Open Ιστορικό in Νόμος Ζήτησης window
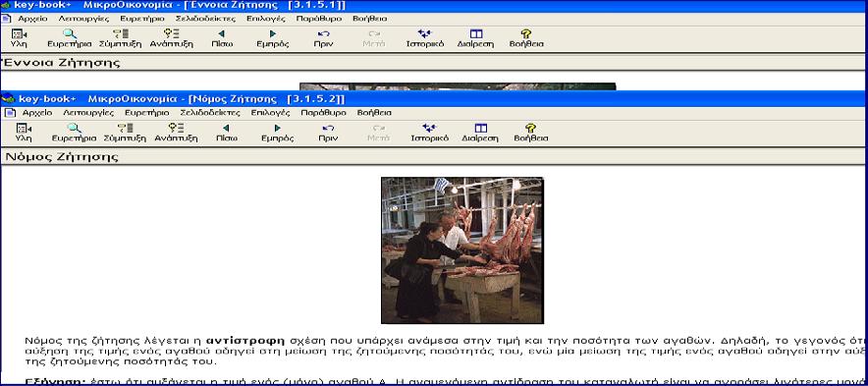Image resolution: width=868 pixels, height=386 pixels. click(429, 133)
